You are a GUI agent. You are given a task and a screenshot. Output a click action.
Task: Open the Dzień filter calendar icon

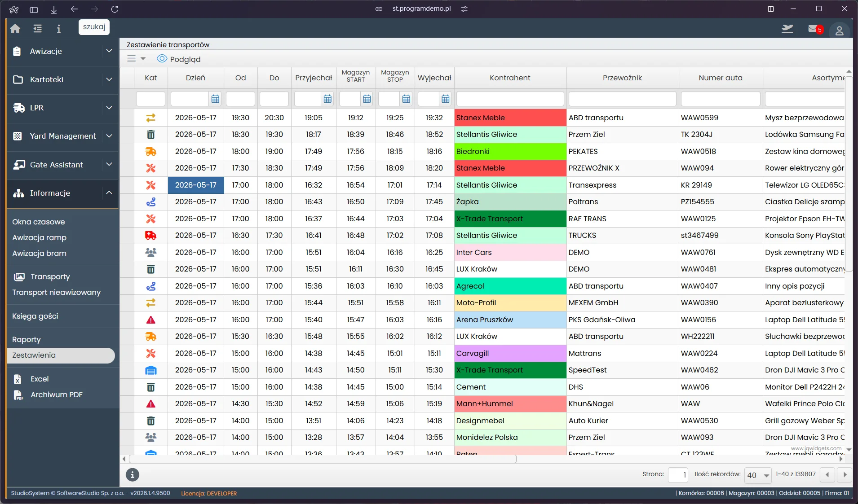point(215,99)
